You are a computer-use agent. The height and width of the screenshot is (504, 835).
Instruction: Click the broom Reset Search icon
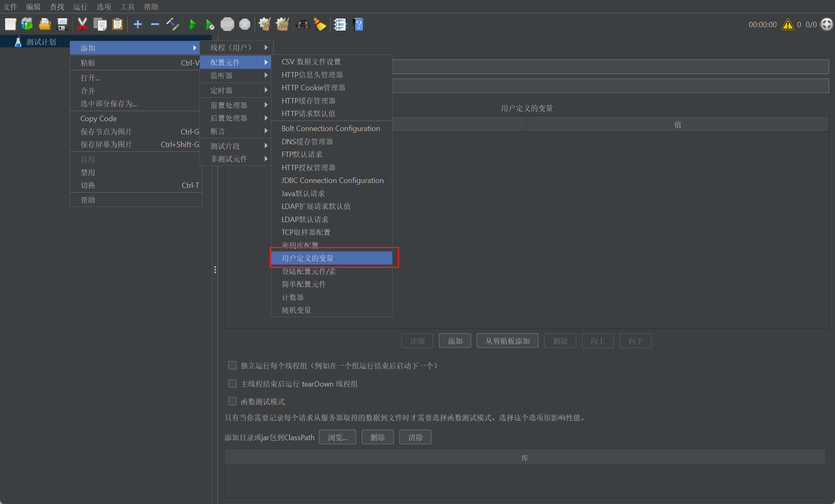[320, 24]
